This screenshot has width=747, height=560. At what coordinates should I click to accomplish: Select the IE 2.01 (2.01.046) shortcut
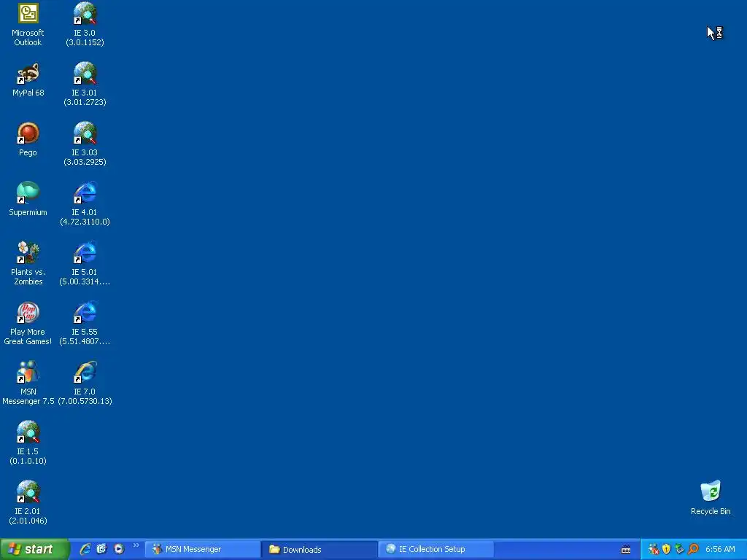pyautogui.click(x=28, y=503)
